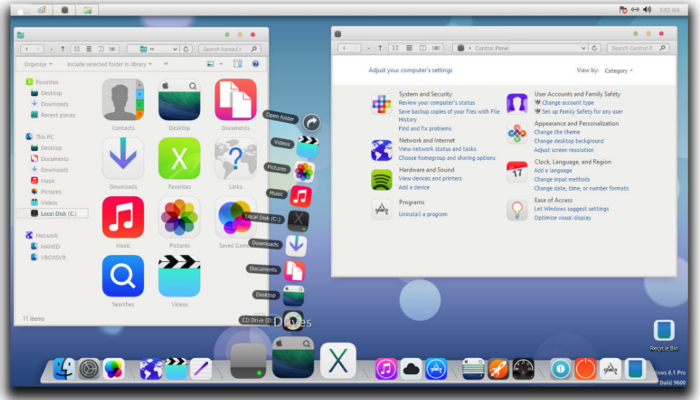Open View network status and tasks link

pyautogui.click(x=437, y=149)
